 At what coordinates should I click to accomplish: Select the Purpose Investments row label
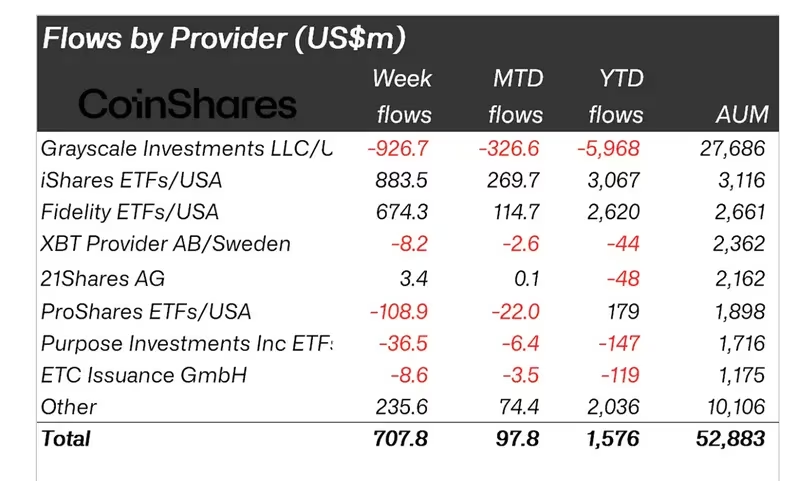pos(186,343)
